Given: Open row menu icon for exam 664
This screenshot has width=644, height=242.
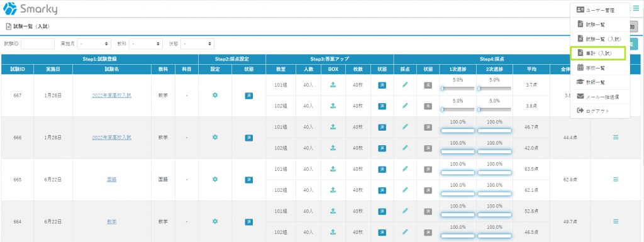Looking at the screenshot, I should 616,221.
